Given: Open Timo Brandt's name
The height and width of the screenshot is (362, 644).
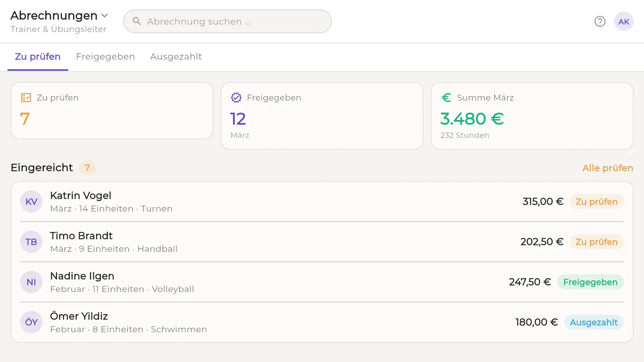Looking at the screenshot, I should click(x=81, y=236).
